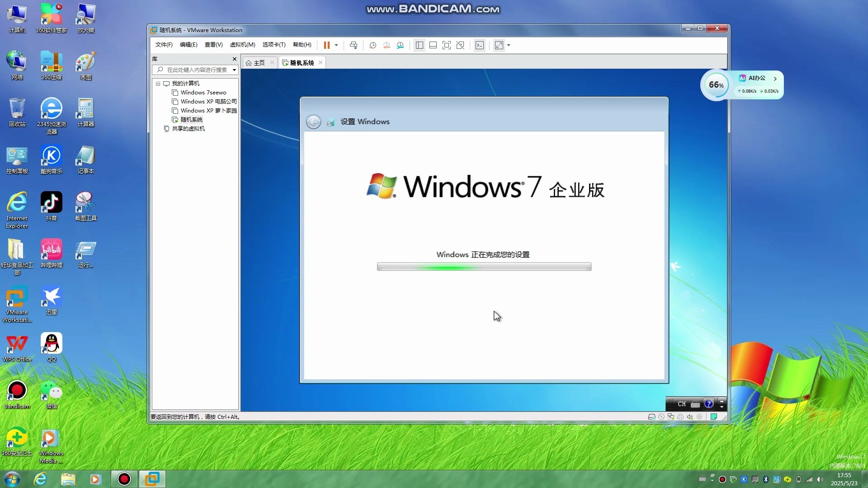Open the 选项卡(T) menu
The height and width of the screenshot is (488, 868).
[x=274, y=45]
